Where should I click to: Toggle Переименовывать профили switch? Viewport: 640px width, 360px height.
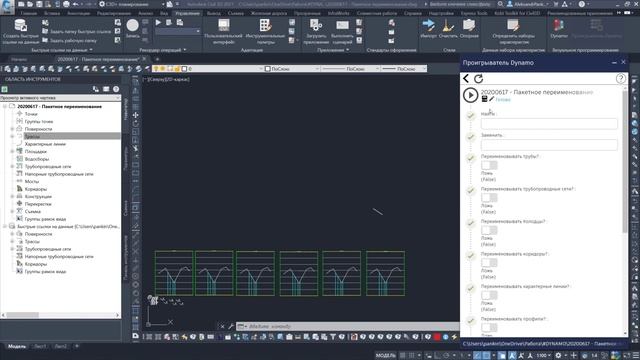489,327
